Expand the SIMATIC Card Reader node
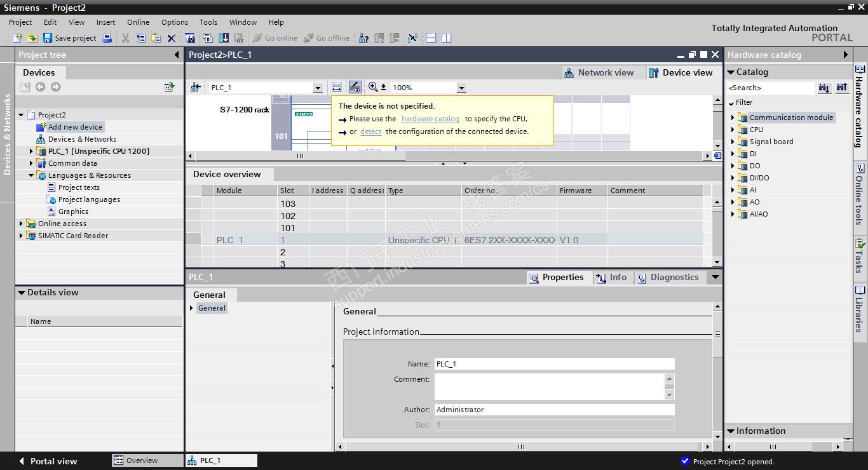 coord(21,236)
